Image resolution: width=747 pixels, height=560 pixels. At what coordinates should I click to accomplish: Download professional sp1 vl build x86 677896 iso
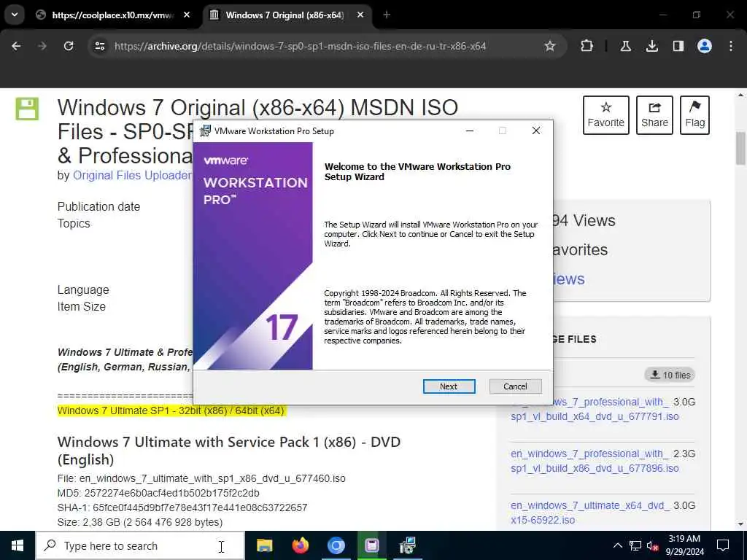point(595,461)
